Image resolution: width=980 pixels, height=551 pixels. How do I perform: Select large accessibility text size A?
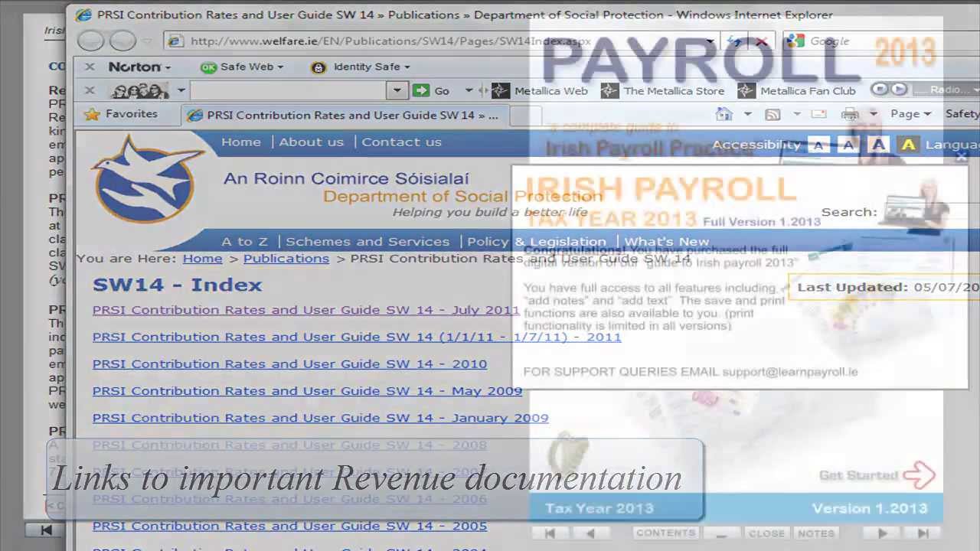[x=878, y=145]
